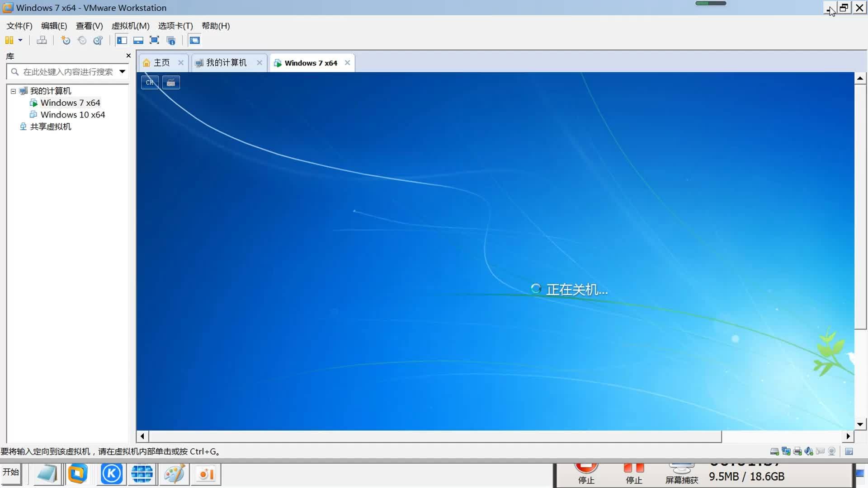Click the webcam device status bar icon
The image size is (868, 488).
pyautogui.click(x=832, y=451)
